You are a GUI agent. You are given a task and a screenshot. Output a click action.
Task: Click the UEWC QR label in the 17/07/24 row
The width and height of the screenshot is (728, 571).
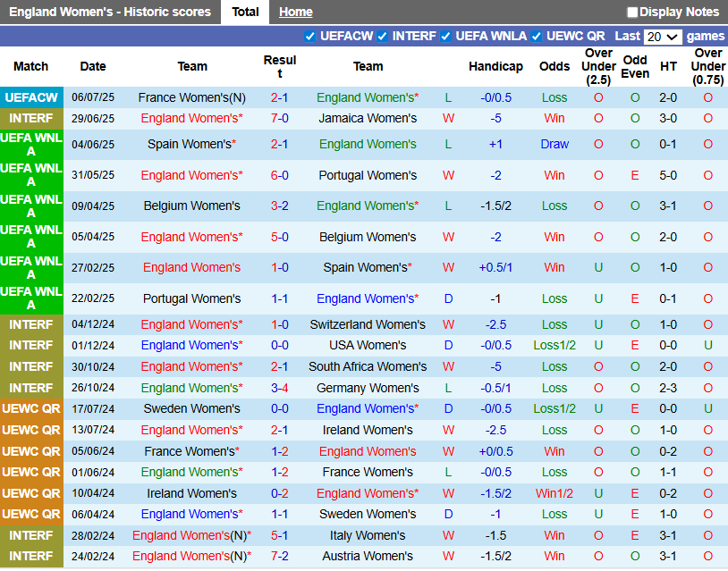(31, 408)
